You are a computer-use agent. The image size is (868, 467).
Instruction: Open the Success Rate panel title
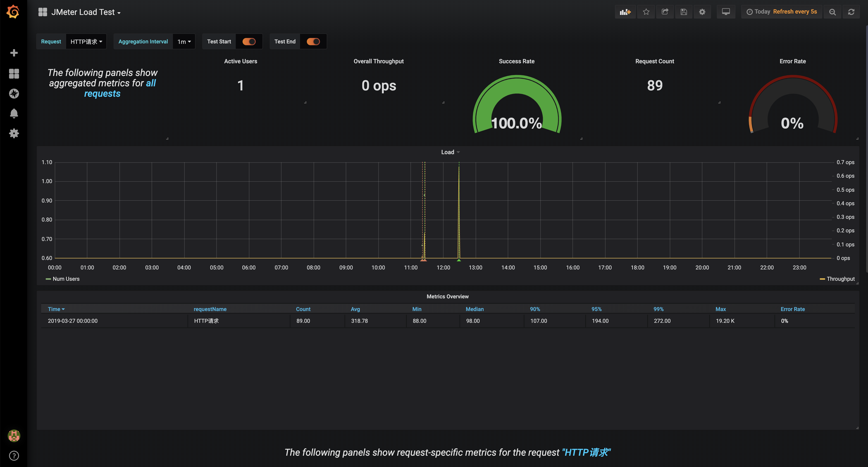tap(517, 61)
